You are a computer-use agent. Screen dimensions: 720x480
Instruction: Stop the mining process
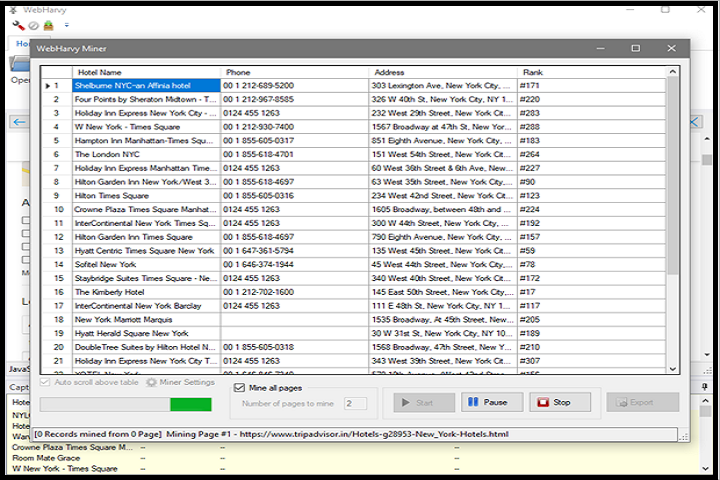pos(560,402)
